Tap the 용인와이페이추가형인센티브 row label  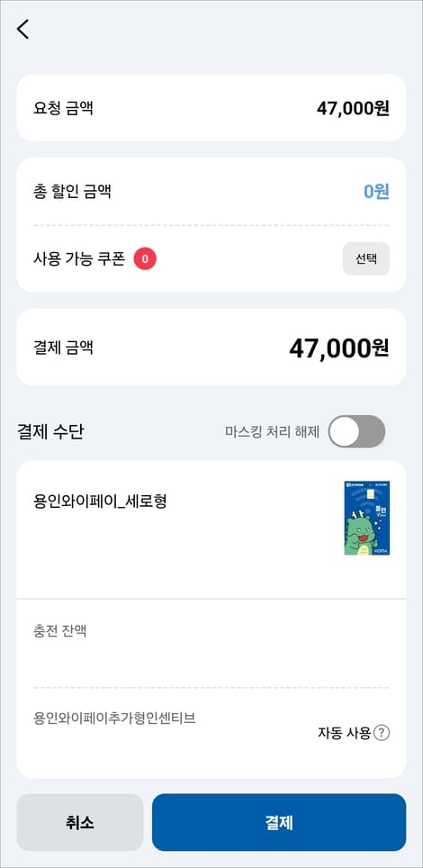tap(114, 718)
